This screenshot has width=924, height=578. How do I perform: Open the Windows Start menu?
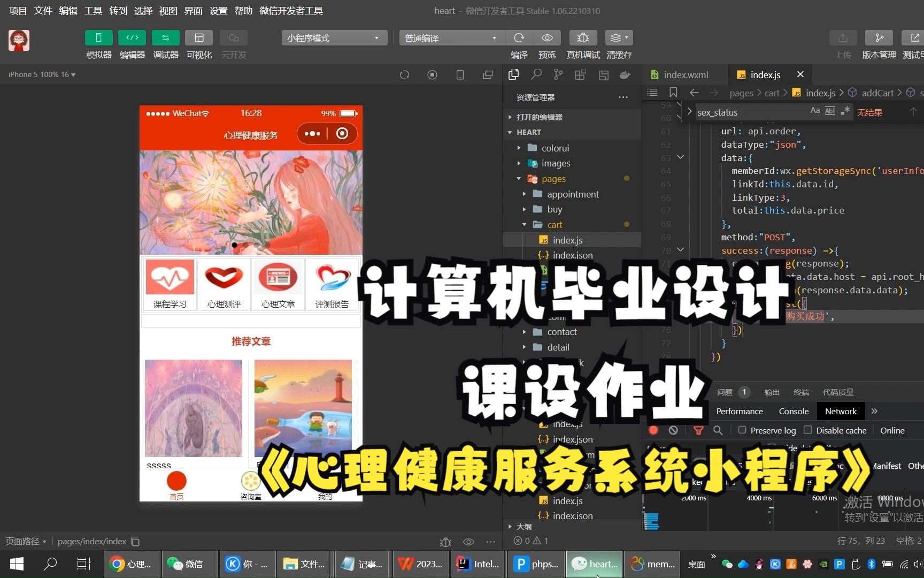click(17, 564)
